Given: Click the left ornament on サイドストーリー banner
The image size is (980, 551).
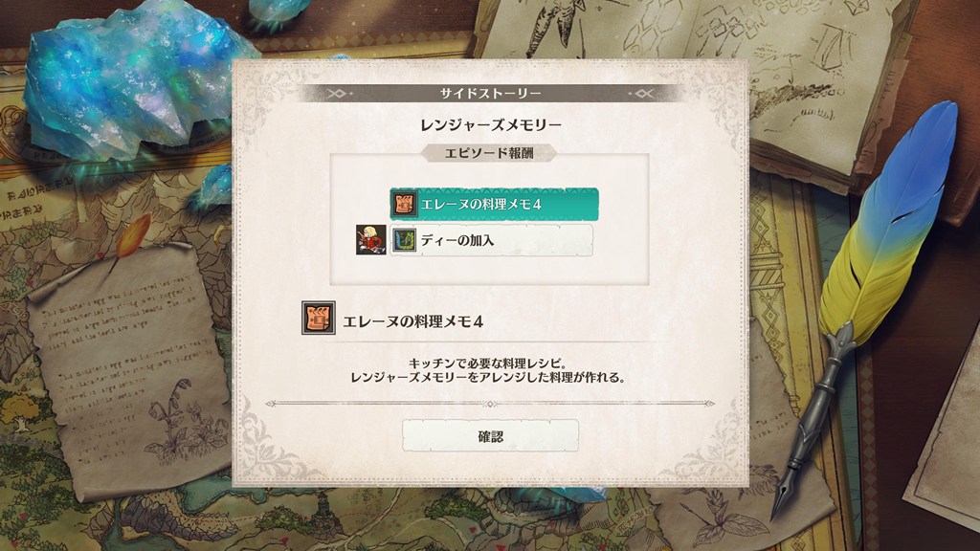Looking at the screenshot, I should pyautogui.click(x=338, y=94).
